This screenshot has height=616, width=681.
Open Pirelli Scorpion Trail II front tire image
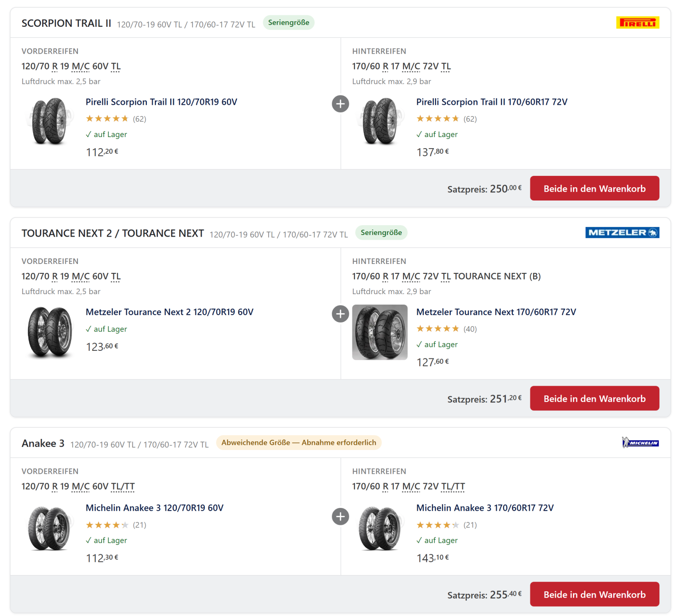point(49,121)
